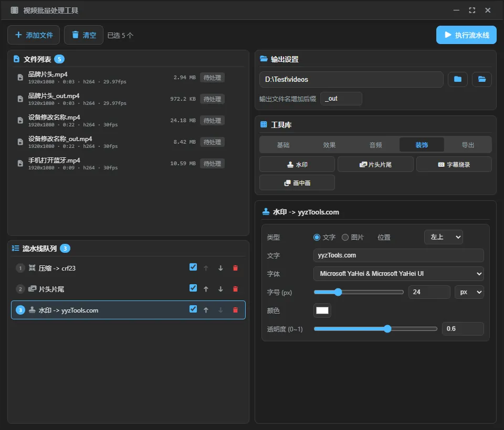This screenshot has height=430, width=504.
Task: Select 文字 watermark type
Action: pyautogui.click(x=317, y=238)
